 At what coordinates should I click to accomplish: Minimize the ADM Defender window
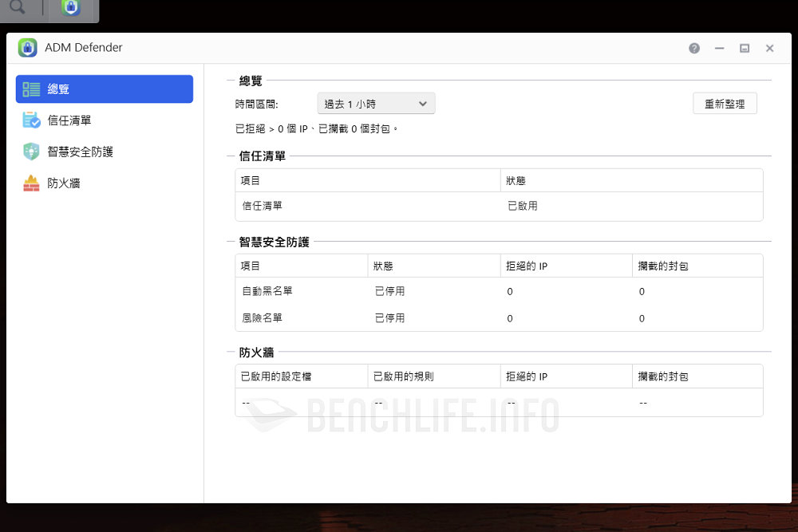coord(719,49)
